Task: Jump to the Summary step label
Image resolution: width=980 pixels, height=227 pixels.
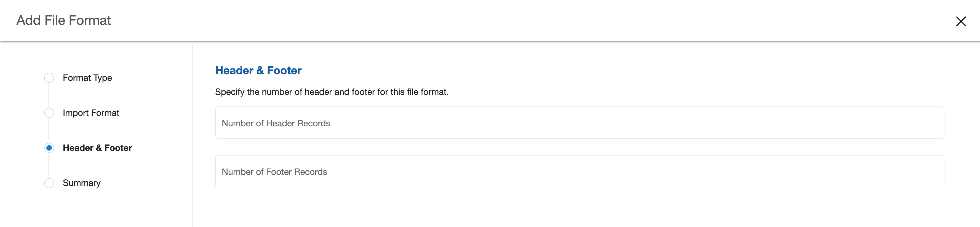Action: pos(81,183)
